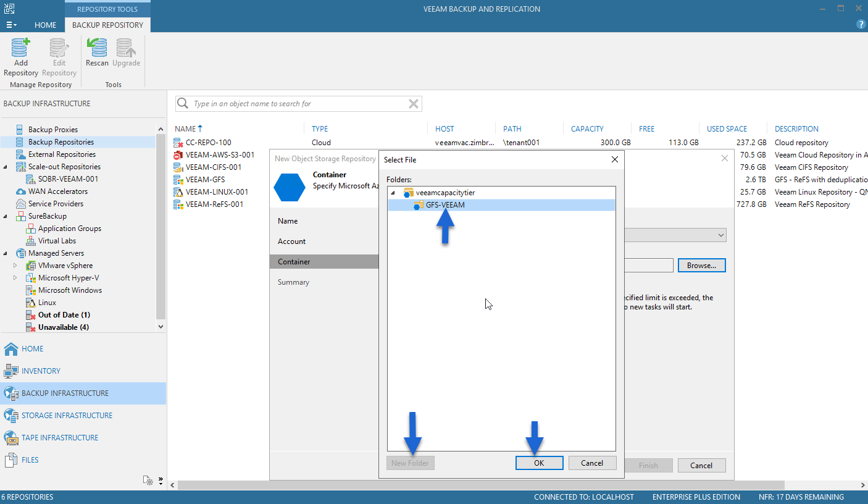Select the VEEAM-AWS-S3-001 repository icon

178,155
